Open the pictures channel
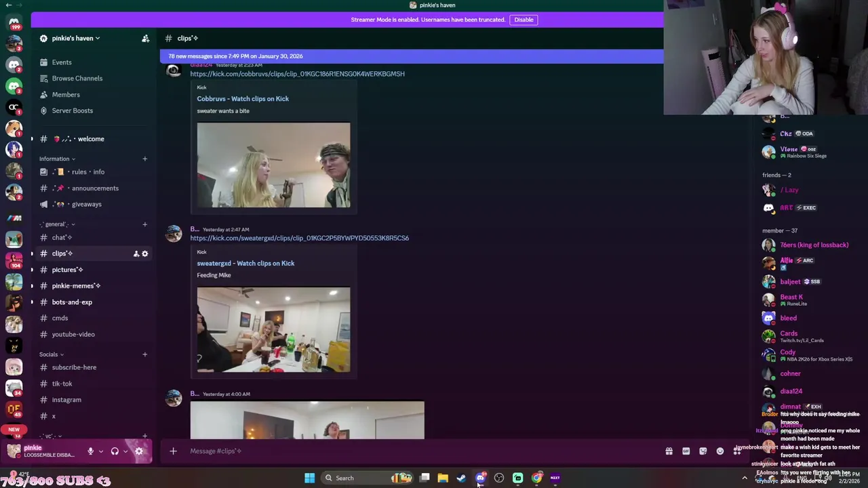868x488 pixels. (67, 270)
